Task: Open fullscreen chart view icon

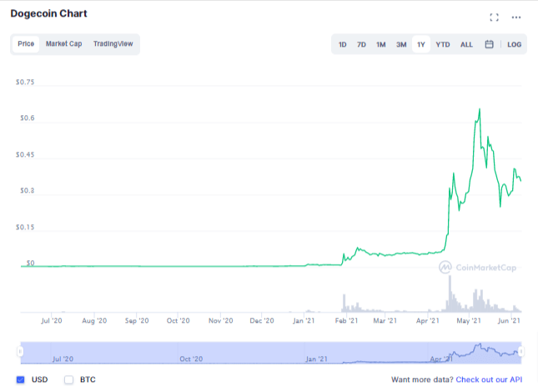Action: (x=494, y=18)
